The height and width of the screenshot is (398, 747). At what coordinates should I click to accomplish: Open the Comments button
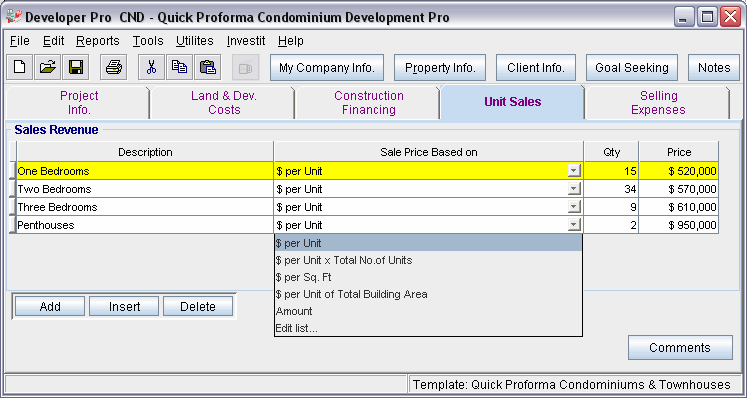pyautogui.click(x=680, y=347)
